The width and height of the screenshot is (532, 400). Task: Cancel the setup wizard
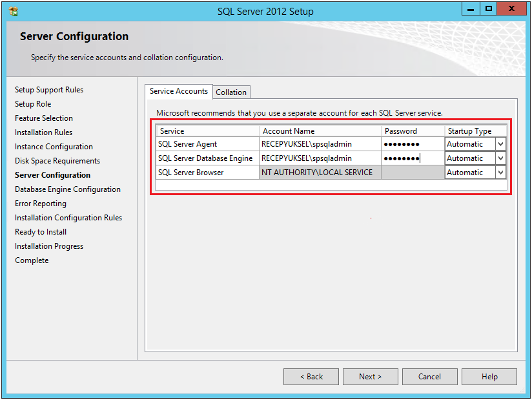[429, 377]
